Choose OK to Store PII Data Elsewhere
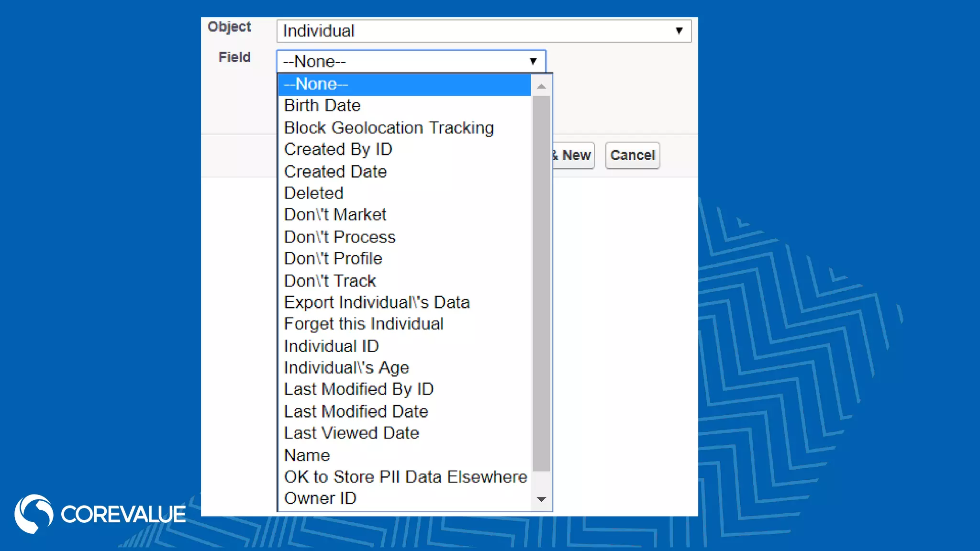980x551 pixels. pos(405,477)
